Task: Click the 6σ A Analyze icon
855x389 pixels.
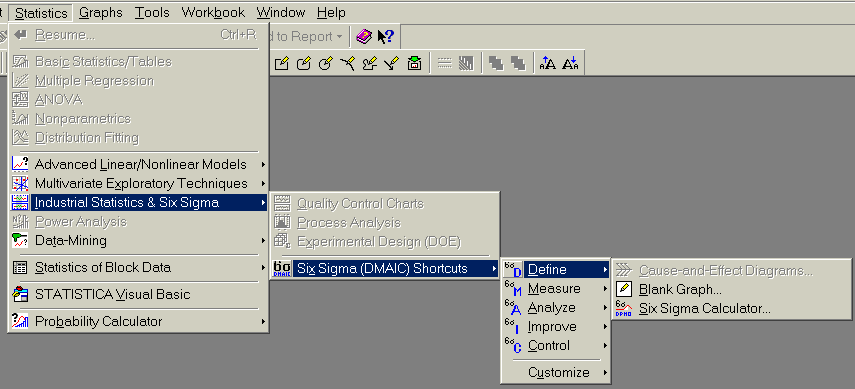Action: pos(513,308)
